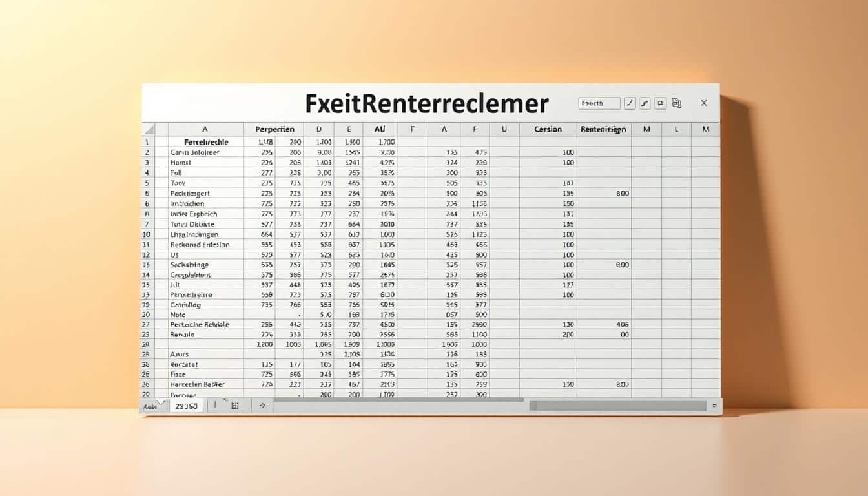Select the Renteniesgen column header
868x496 pixels.
click(x=603, y=129)
